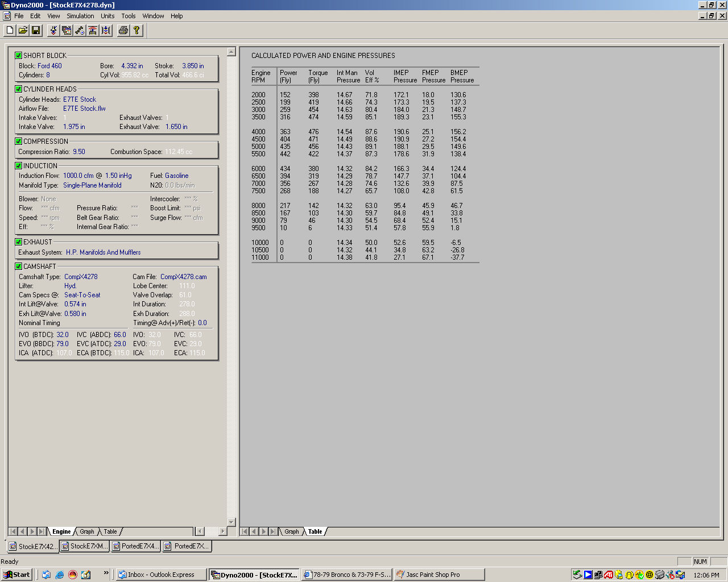Image resolution: width=728 pixels, height=582 pixels.
Task: Open Internet Explorer from quick launch
Action: (59, 575)
